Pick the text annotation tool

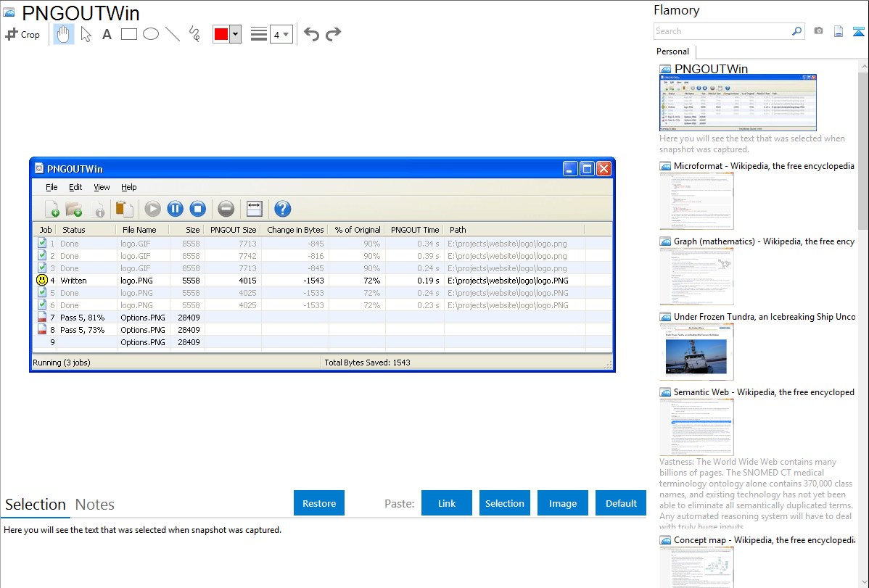tap(107, 34)
